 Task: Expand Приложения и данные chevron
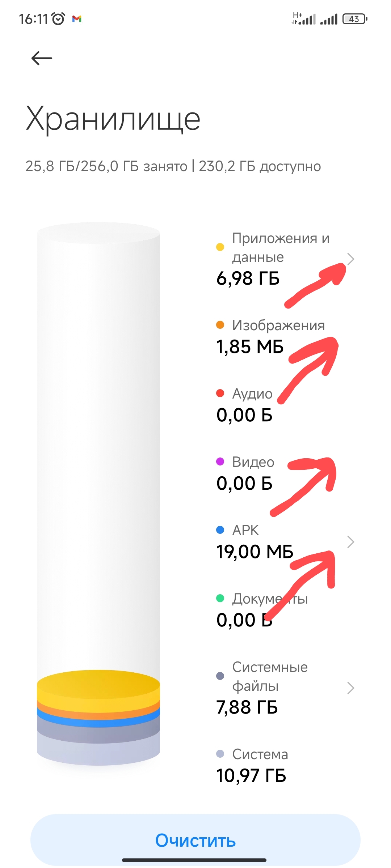pyautogui.click(x=350, y=259)
